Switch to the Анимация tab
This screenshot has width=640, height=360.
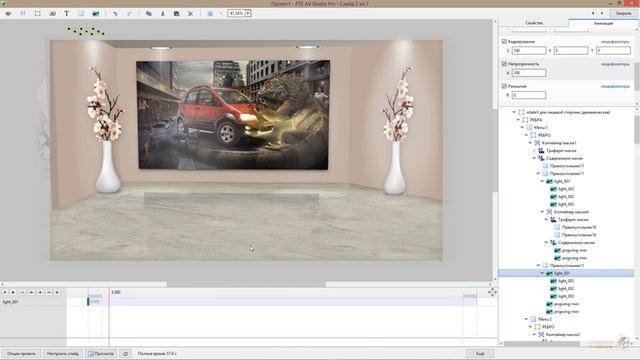pos(603,23)
